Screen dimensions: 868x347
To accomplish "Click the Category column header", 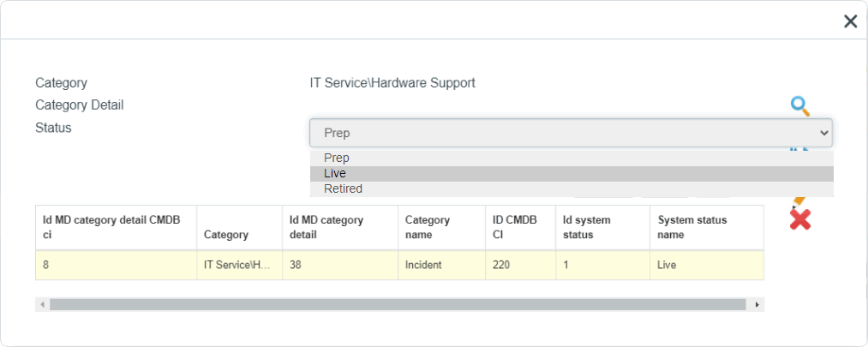I will coord(240,227).
